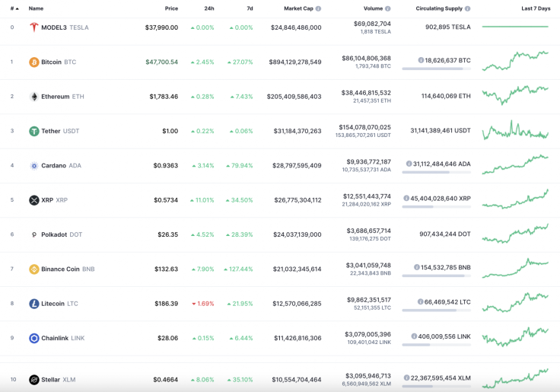The height and width of the screenshot is (392, 560).
Task: Click Polkadot supply 907,434,244 DOT
Action: pyautogui.click(x=445, y=234)
